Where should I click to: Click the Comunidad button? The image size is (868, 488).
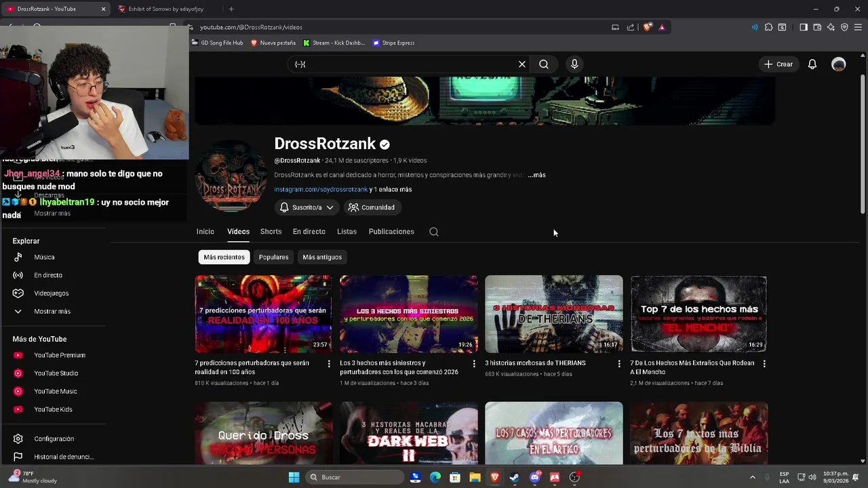(x=371, y=207)
